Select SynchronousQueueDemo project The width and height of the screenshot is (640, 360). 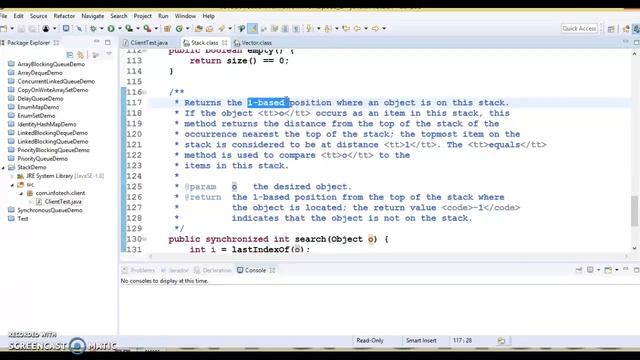click(x=50, y=210)
